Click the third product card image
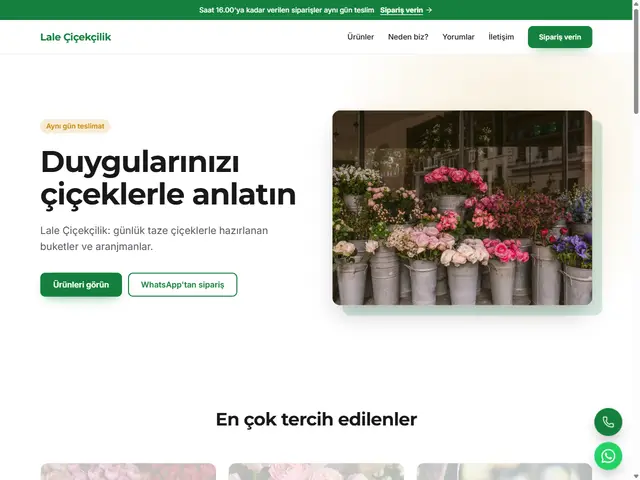 click(x=504, y=471)
